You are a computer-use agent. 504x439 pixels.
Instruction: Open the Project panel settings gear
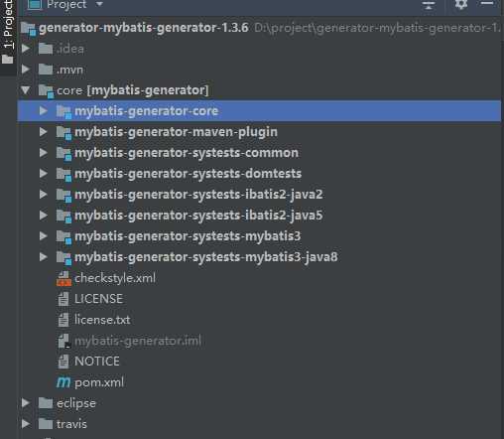click(x=461, y=4)
